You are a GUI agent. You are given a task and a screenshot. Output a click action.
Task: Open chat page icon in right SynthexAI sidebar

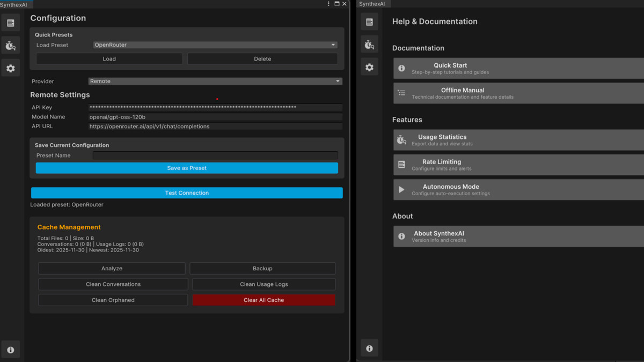coord(369,22)
